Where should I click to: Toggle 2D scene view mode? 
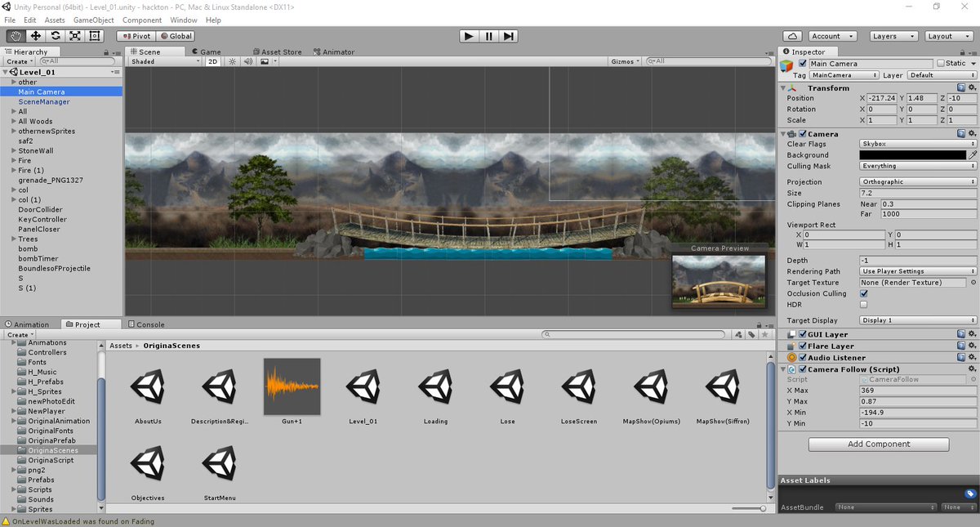(x=212, y=61)
